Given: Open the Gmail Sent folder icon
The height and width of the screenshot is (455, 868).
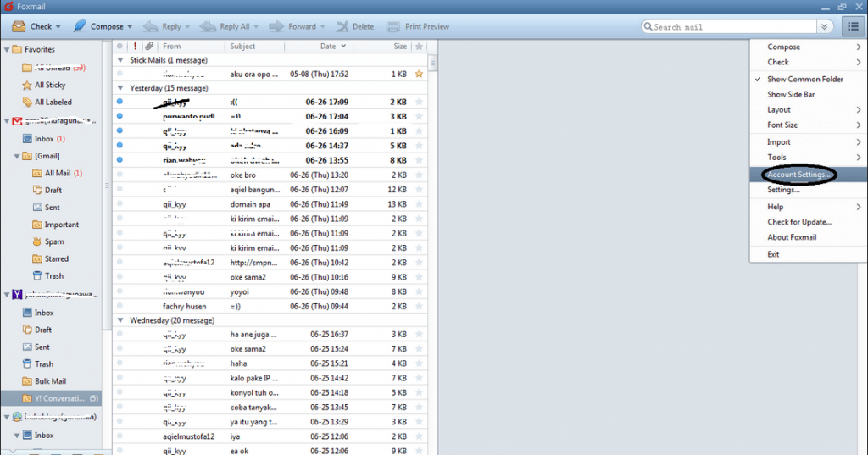Looking at the screenshot, I should point(37,208).
